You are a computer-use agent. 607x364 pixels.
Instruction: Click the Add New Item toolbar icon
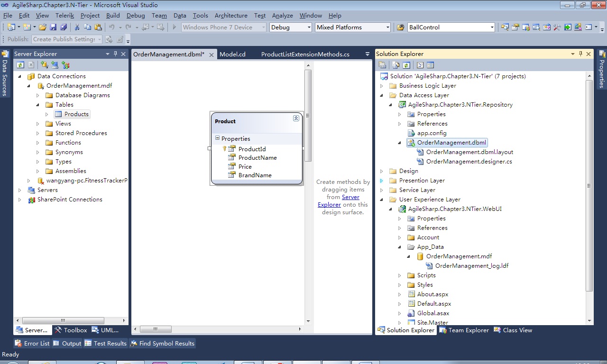pyautogui.click(x=27, y=27)
